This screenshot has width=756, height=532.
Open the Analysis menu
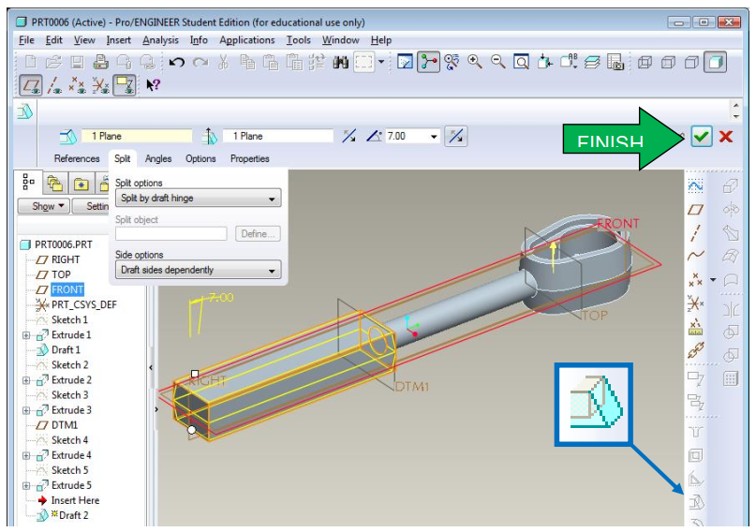(x=160, y=40)
